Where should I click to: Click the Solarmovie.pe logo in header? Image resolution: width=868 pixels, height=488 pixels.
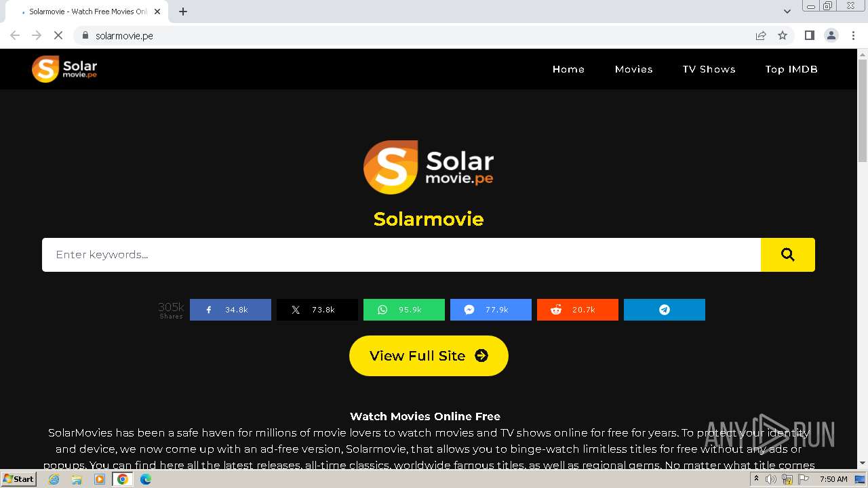tap(64, 69)
